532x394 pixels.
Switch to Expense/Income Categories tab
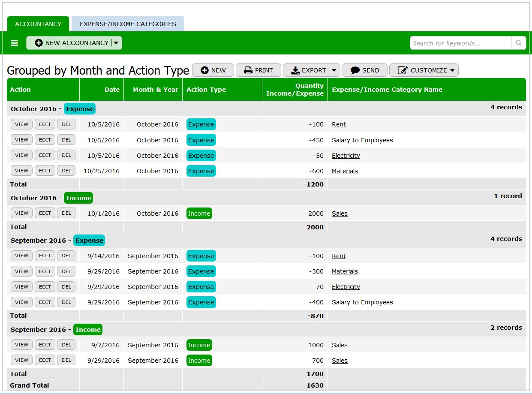[128, 24]
